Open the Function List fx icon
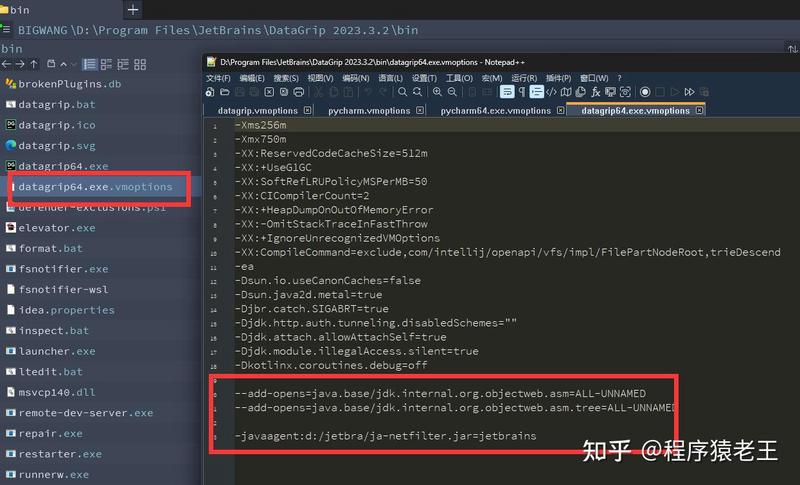The height and width of the screenshot is (485, 800). [x=595, y=92]
